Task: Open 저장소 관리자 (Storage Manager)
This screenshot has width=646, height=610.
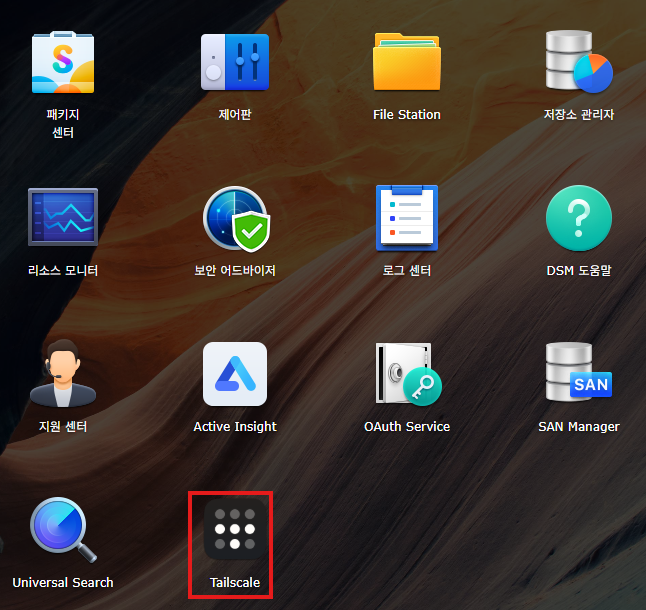Action: click(x=579, y=61)
